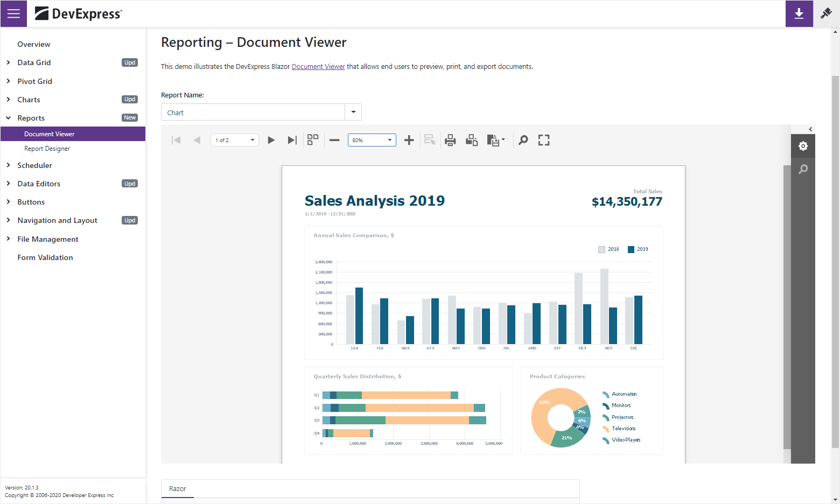Open the search panel on the right sidebar
Viewport: 840px width, 504px height.
pyautogui.click(x=803, y=169)
